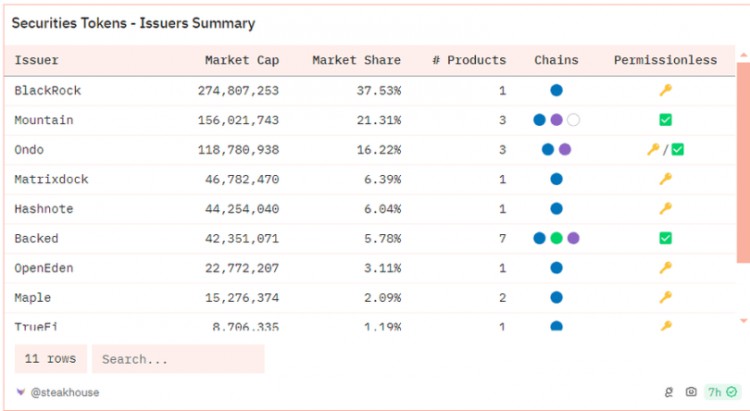Viewport: 750px width, 411px height.
Task: Click the blue chain dot for Mountain
Action: pos(540,120)
